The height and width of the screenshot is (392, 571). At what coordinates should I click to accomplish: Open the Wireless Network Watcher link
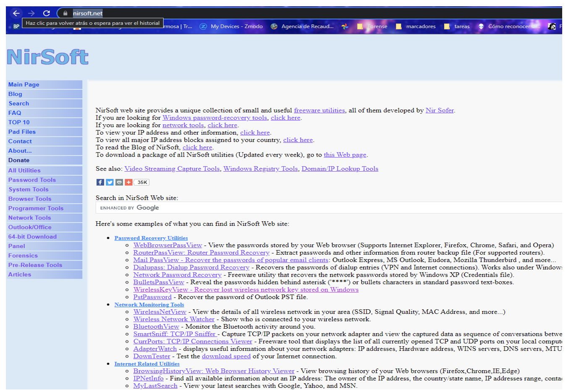[x=174, y=319]
